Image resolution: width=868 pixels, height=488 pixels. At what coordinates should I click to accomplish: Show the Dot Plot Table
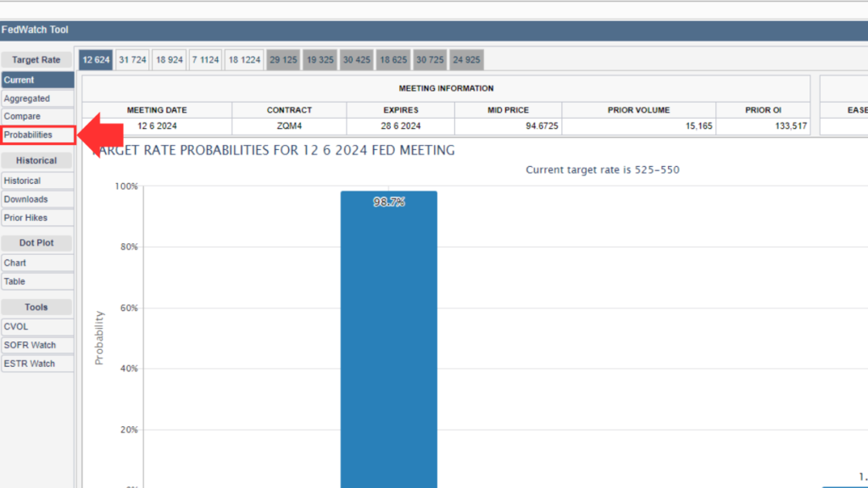[37, 281]
